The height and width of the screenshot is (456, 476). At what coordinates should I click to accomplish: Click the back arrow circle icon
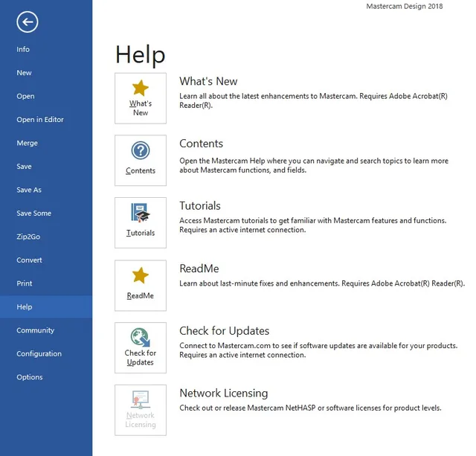click(28, 22)
